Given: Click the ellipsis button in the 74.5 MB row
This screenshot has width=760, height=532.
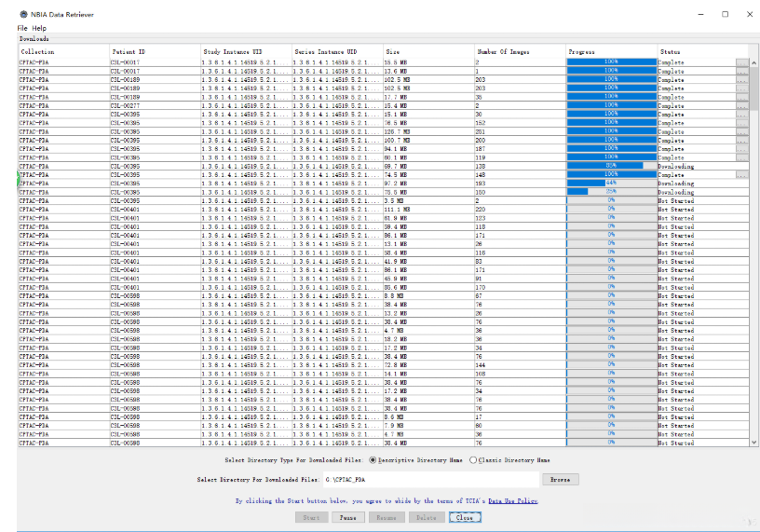Looking at the screenshot, I should pyautogui.click(x=742, y=175).
